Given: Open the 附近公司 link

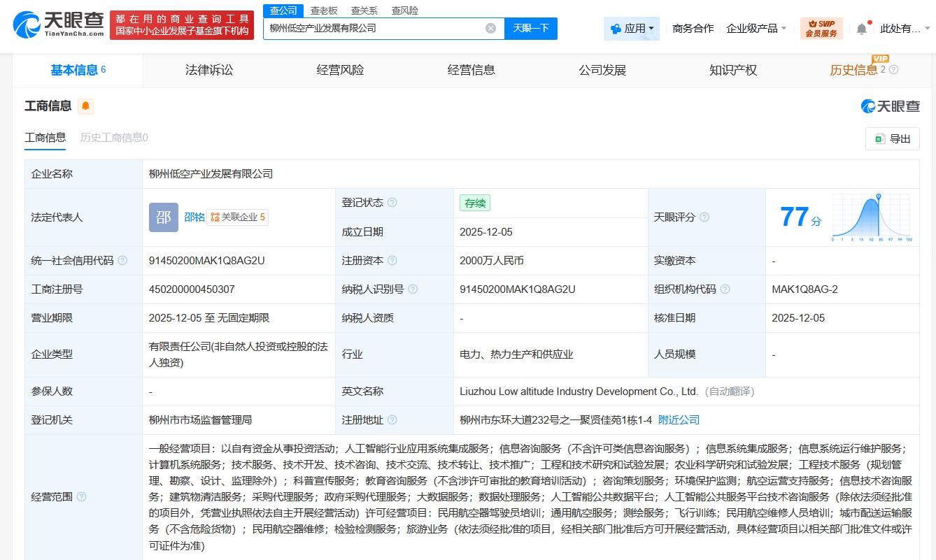Looking at the screenshot, I should pyautogui.click(x=679, y=420).
